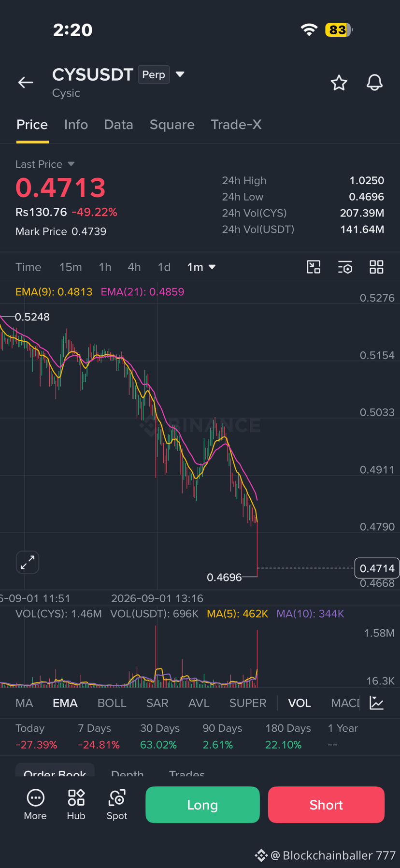The image size is (400, 868).
Task: Switch to the Square tab
Action: [x=172, y=125]
